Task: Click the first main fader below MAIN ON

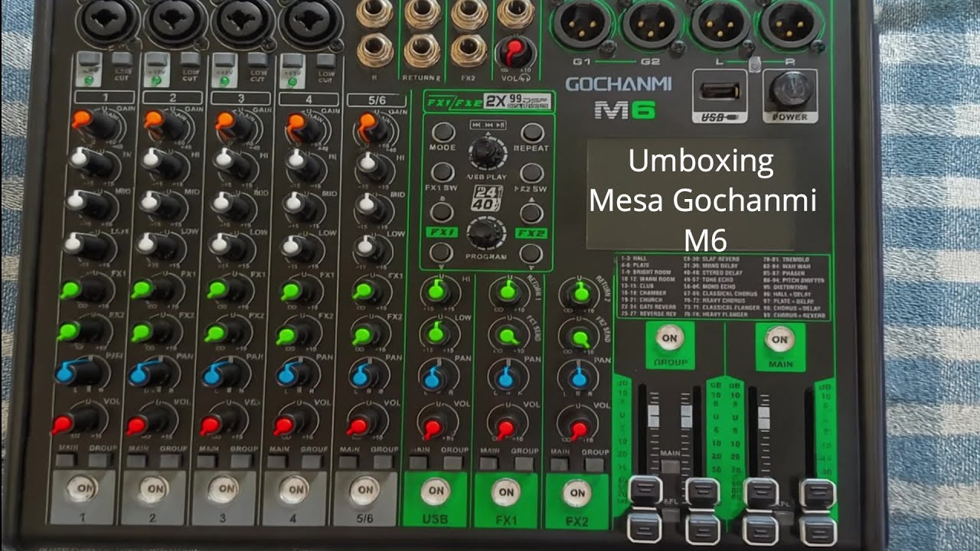Action: [x=760, y=510]
